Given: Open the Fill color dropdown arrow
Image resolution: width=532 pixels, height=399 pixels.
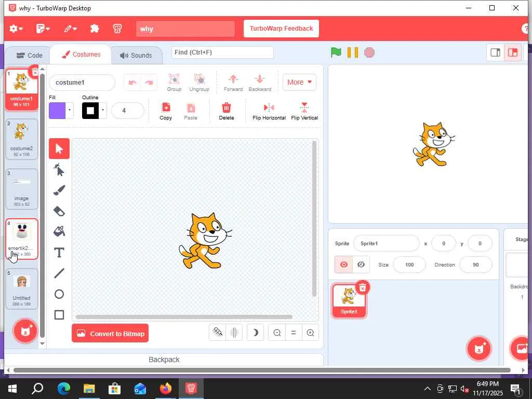Looking at the screenshot, I should click(70, 110).
